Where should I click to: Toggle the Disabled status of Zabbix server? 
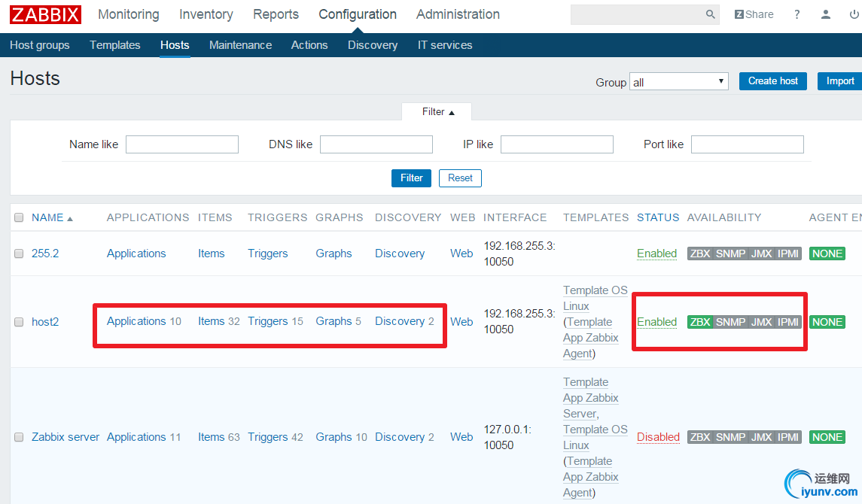pyautogui.click(x=658, y=437)
